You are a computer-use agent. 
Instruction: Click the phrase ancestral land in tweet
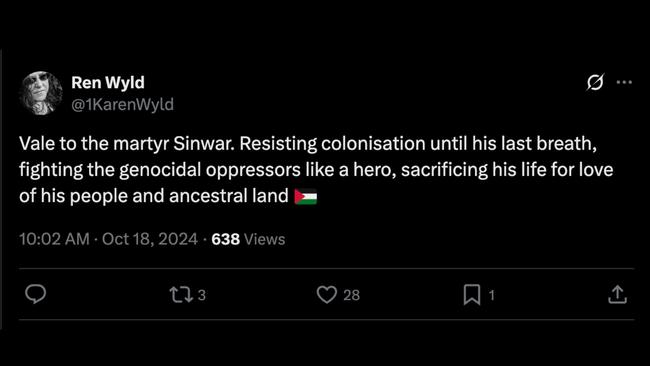[x=229, y=196]
